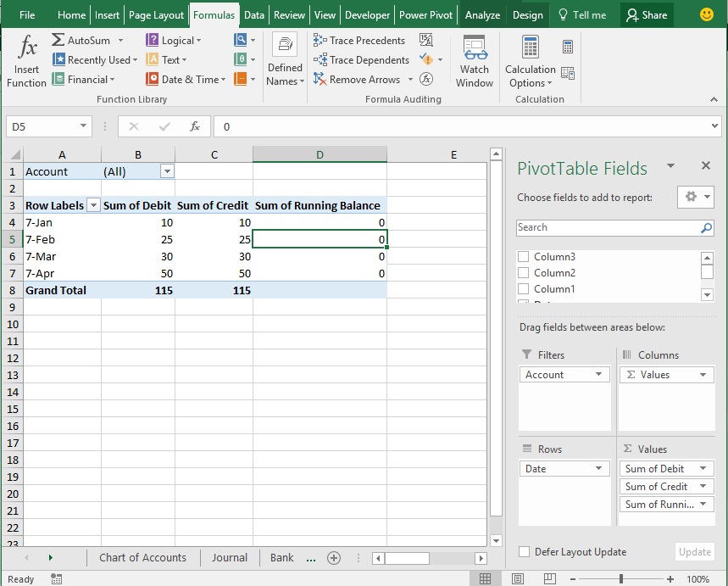Viewport: 728px width, 586px height.
Task: Open Financial functions library
Action: (x=83, y=80)
